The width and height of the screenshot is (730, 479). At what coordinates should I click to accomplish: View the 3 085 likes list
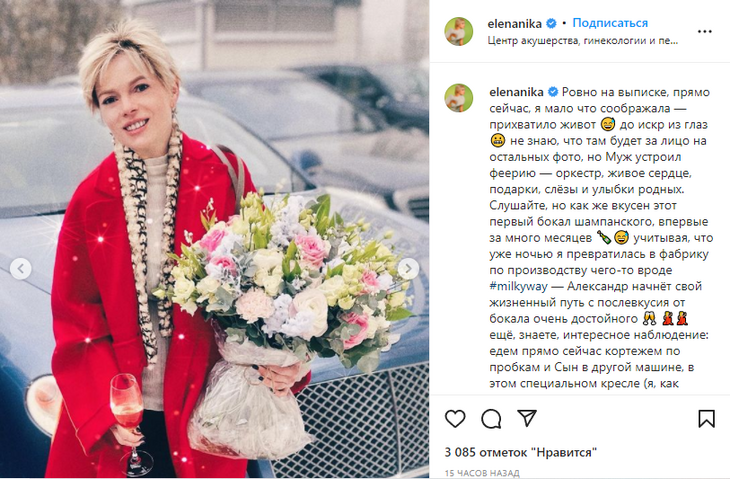[520, 452]
